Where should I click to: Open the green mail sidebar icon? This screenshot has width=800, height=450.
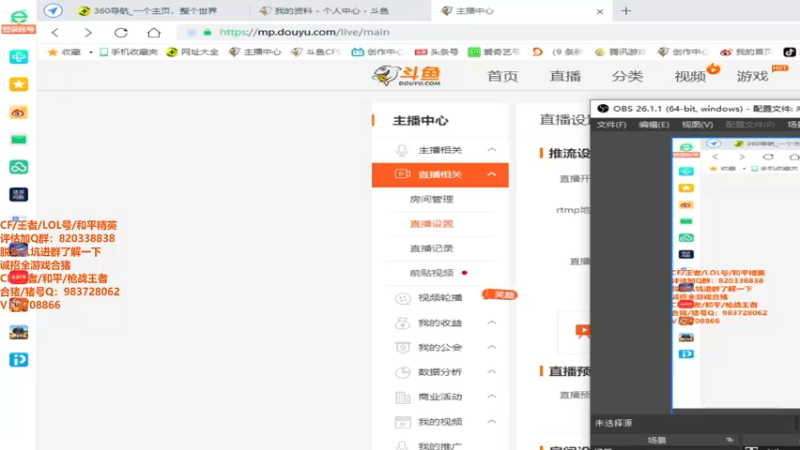pos(18,139)
